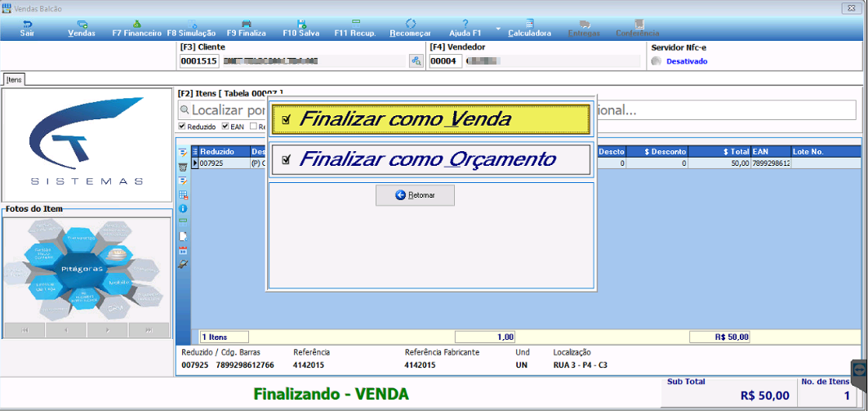
Task: Select the row indicator arrow for item 007925
Action: 195,163
